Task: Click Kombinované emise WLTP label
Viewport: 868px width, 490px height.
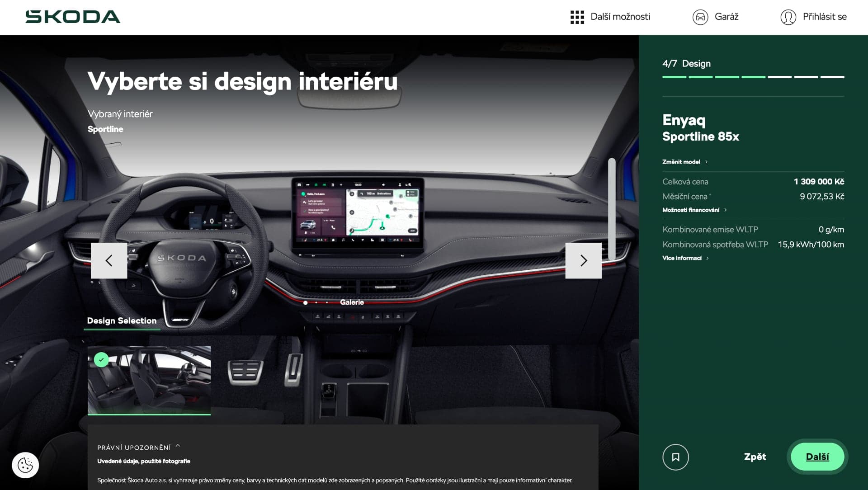Action: pos(710,230)
